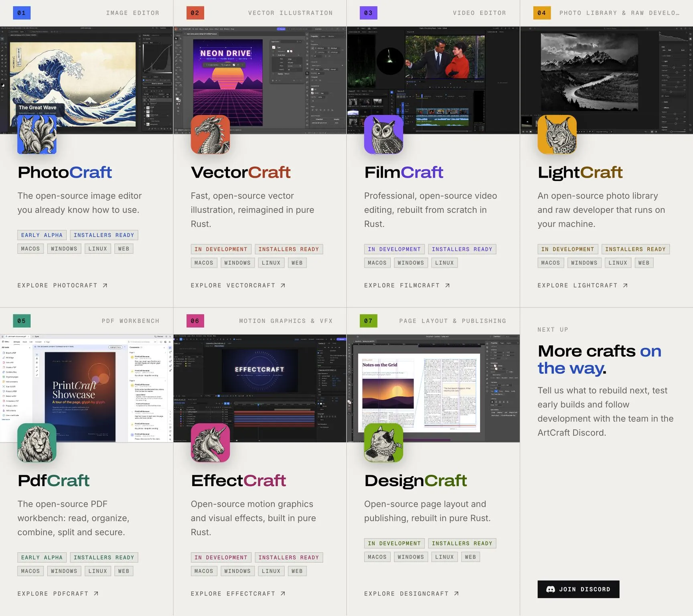Click the Windows tag on DesignCraft card

[411, 557]
